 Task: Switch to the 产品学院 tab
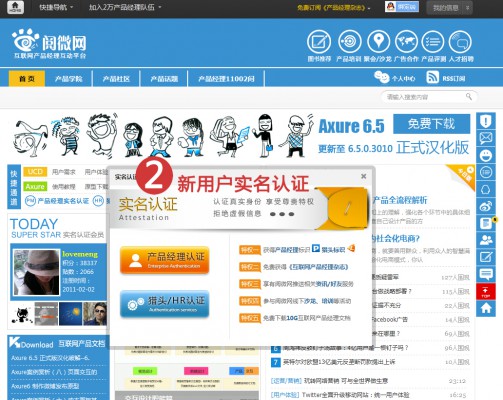point(68,79)
